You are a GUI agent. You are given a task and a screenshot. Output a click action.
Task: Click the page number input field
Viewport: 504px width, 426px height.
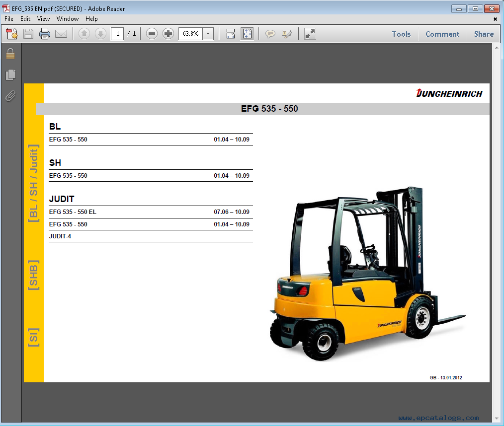pos(117,34)
